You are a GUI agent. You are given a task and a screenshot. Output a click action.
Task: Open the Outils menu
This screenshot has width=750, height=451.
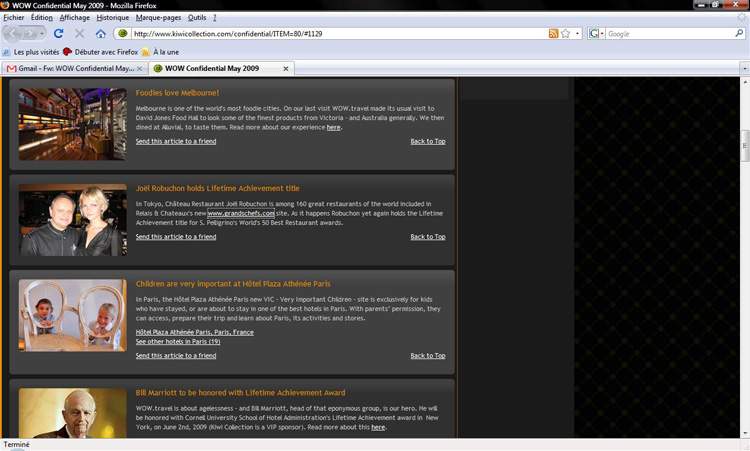[x=197, y=18]
